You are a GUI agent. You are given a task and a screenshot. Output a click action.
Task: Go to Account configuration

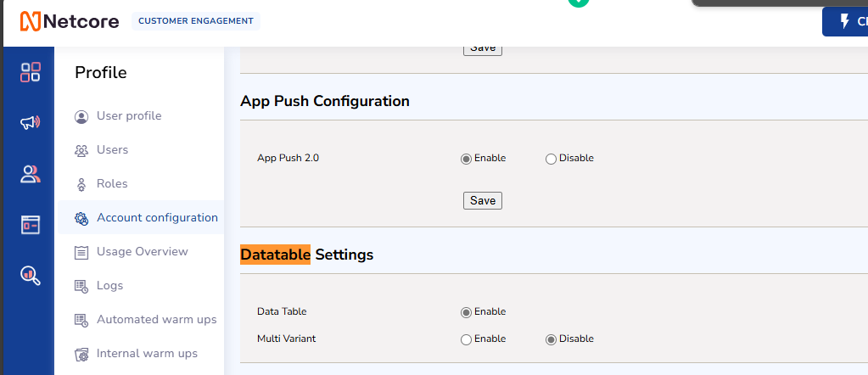tap(157, 218)
